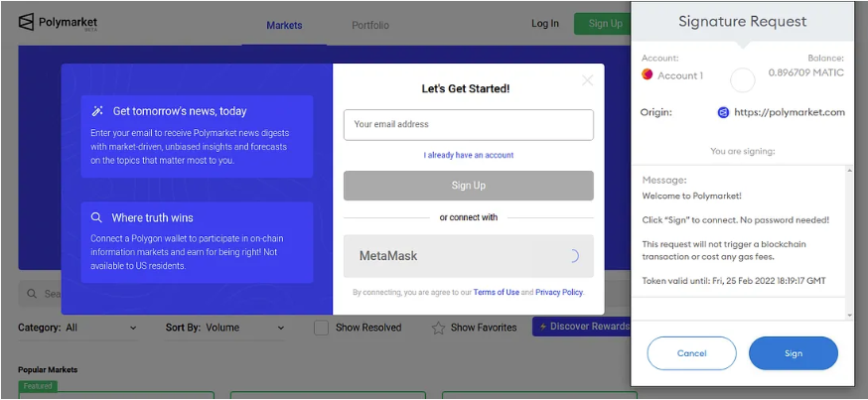The width and height of the screenshot is (868, 400).
Task: Click the gray Sign Up button in dialog
Action: 469,186
